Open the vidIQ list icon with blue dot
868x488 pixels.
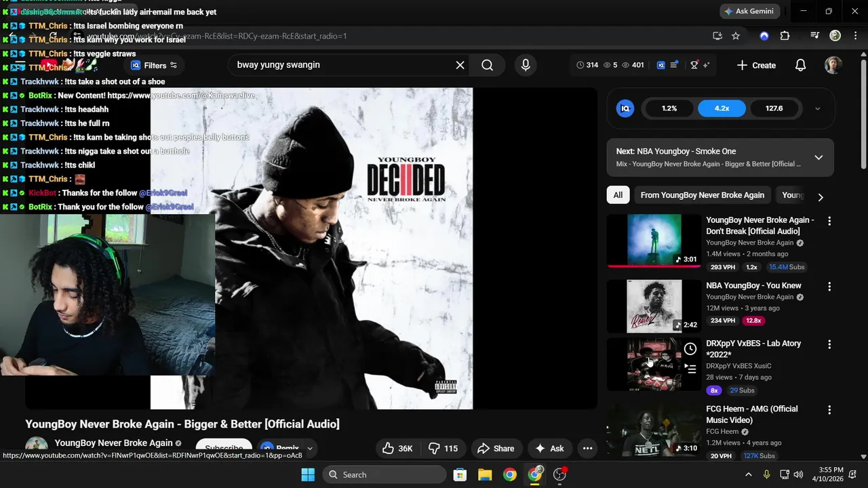pyautogui.click(x=674, y=65)
